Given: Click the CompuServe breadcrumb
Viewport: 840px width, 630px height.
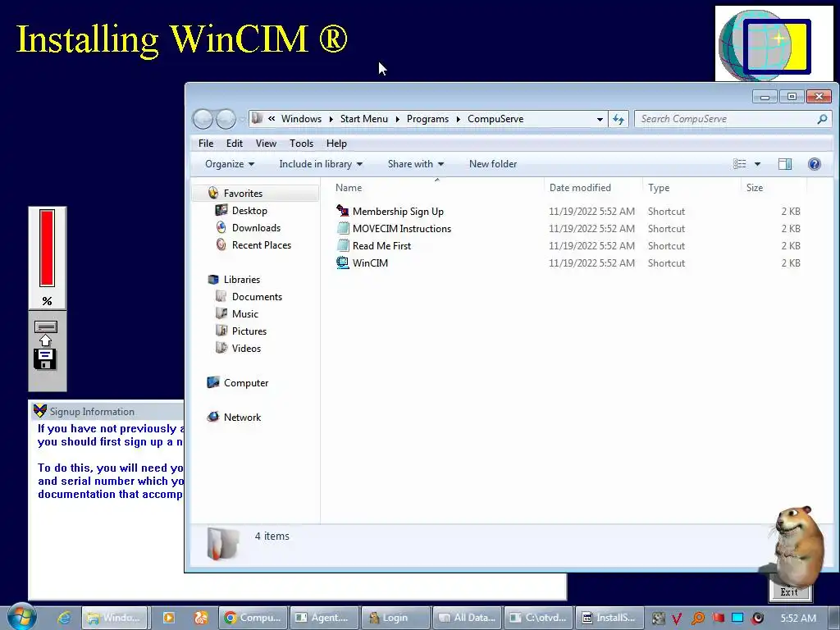Looking at the screenshot, I should tap(495, 119).
